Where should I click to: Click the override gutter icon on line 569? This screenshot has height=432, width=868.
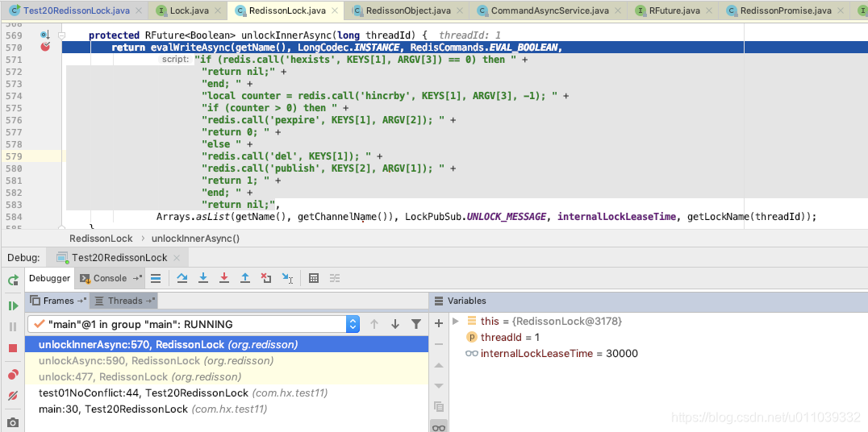pos(45,35)
